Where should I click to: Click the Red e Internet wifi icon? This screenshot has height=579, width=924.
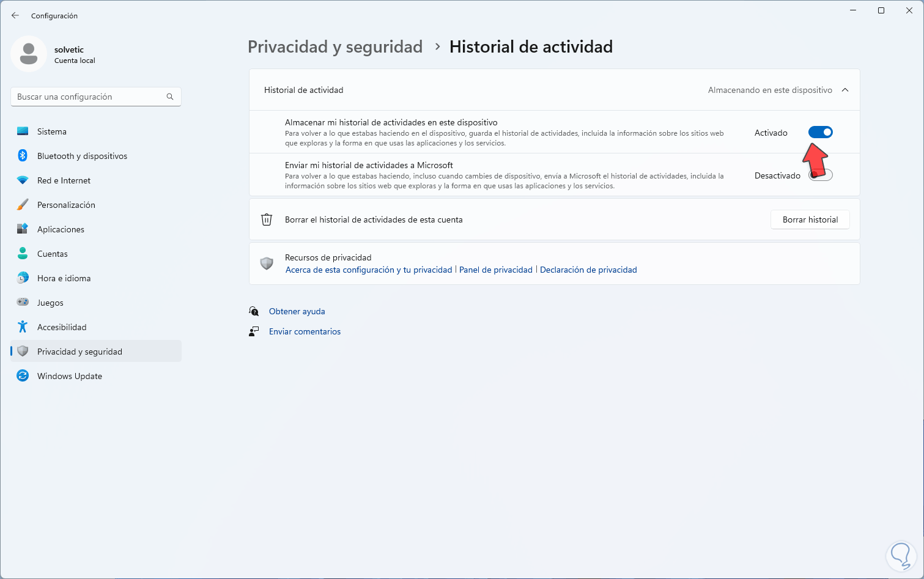point(23,180)
